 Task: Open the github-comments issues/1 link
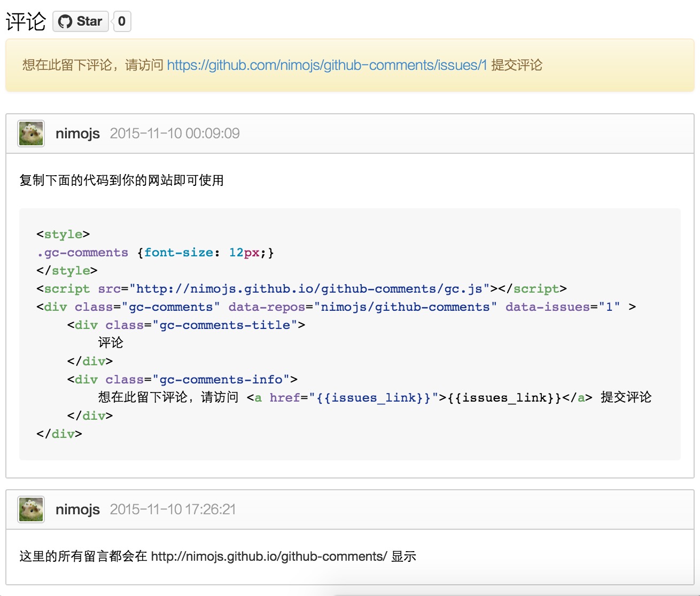326,65
